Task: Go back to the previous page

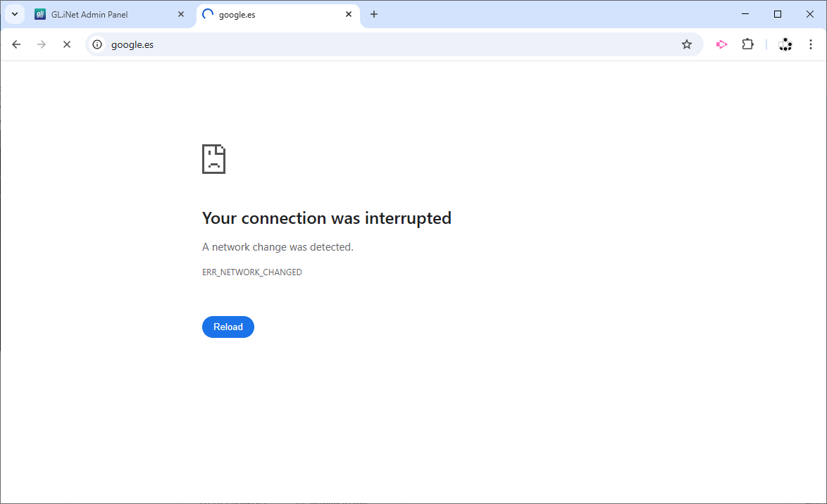Action: coord(16,44)
